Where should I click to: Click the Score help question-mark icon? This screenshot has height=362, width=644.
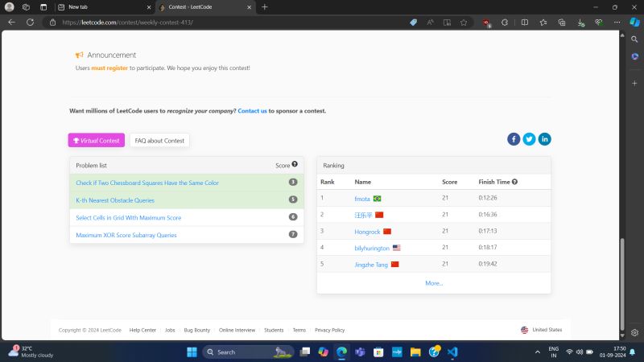click(295, 164)
